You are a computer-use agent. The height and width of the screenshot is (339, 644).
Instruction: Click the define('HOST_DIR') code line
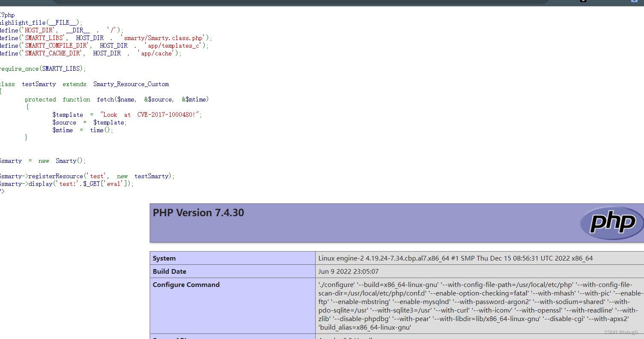pos(62,30)
